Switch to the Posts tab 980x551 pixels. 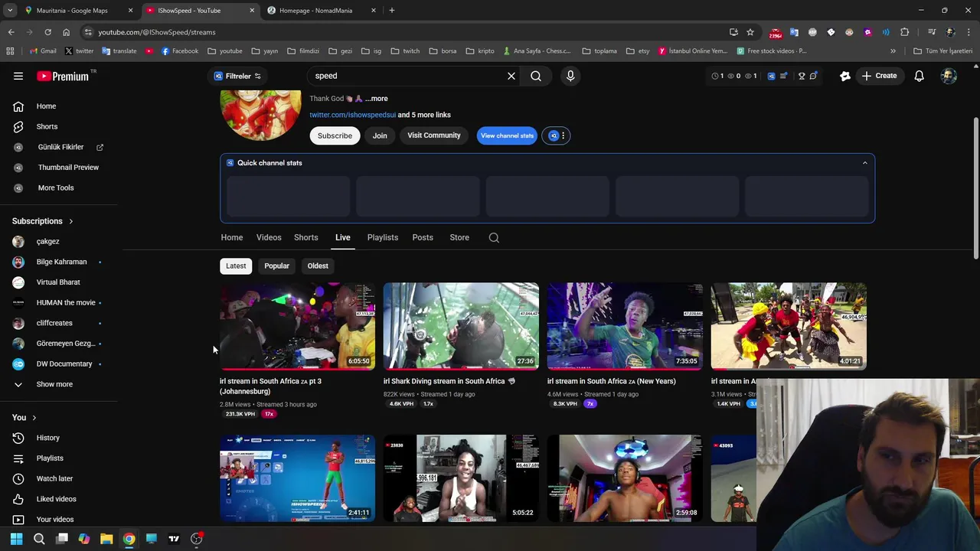(423, 237)
